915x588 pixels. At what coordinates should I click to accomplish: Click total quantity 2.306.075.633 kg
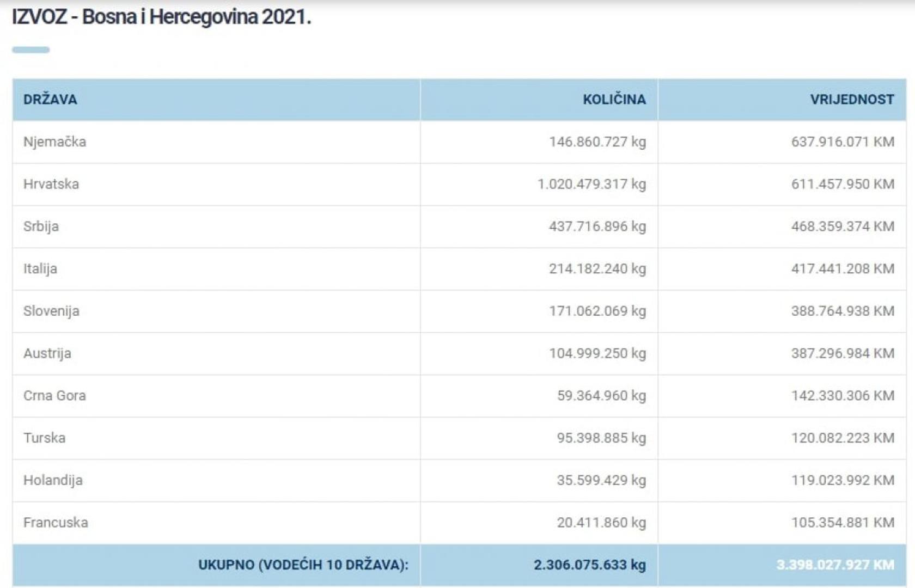[589, 565]
